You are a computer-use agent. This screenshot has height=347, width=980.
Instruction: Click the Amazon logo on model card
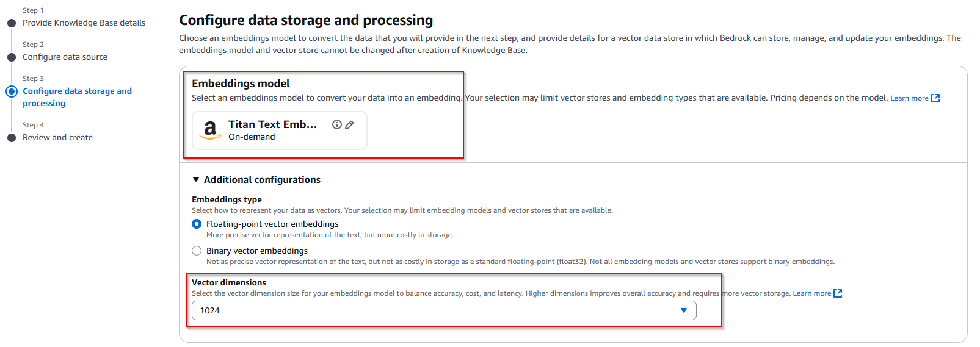coord(210,130)
